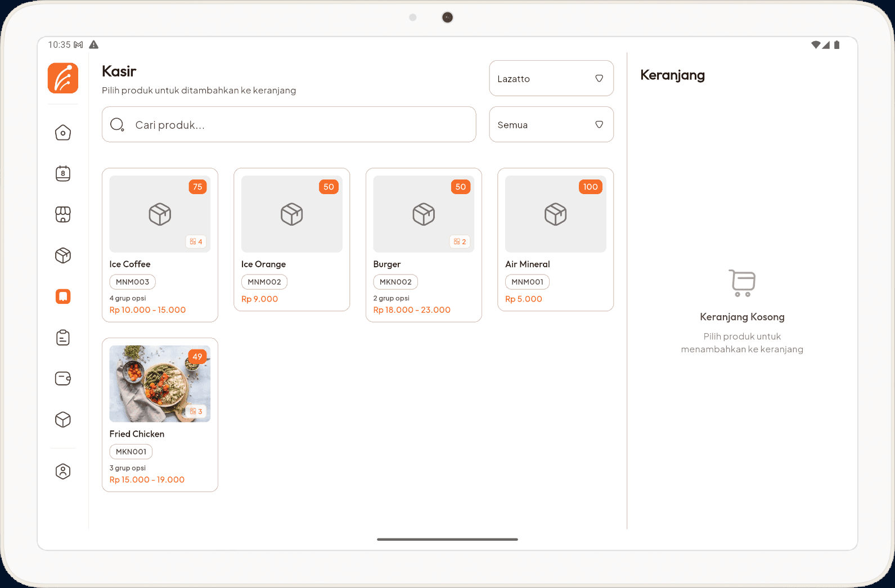This screenshot has width=895, height=588.
Task: Click the Burger option group badge
Action: pos(460,241)
